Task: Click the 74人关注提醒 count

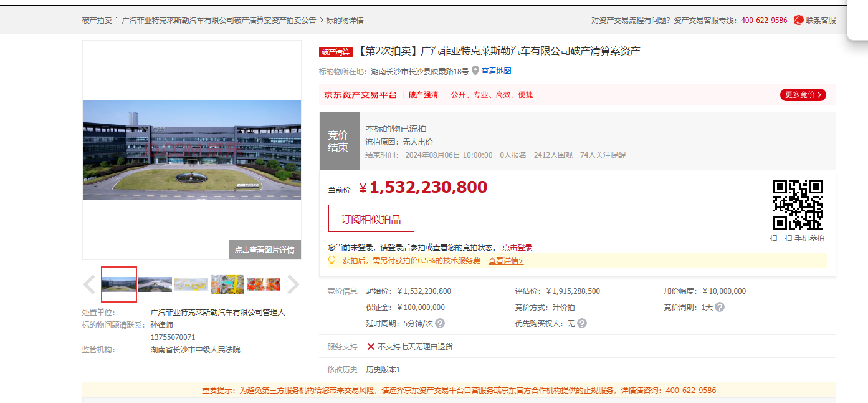Action: click(x=603, y=155)
